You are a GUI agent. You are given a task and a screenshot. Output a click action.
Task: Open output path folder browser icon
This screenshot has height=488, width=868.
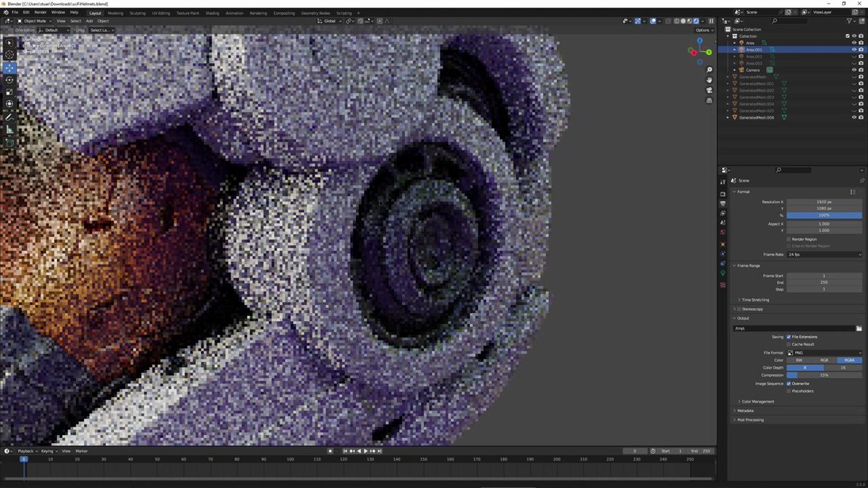point(859,328)
